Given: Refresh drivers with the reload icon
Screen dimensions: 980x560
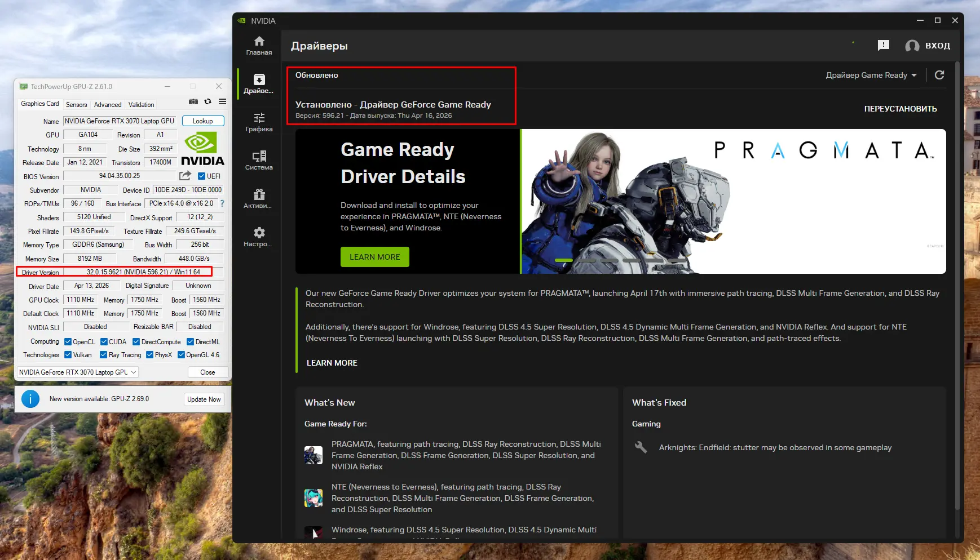Looking at the screenshot, I should (x=939, y=75).
